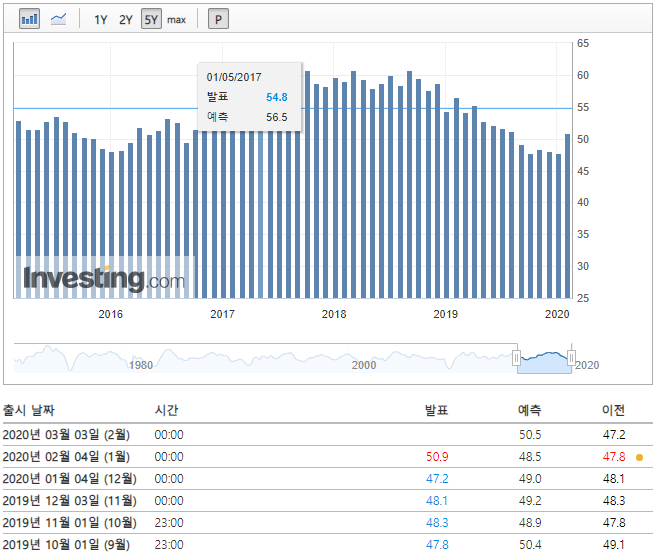This screenshot has height=557, width=655.
Task: Click the red 47.8 previous value
Action: pyautogui.click(x=614, y=457)
